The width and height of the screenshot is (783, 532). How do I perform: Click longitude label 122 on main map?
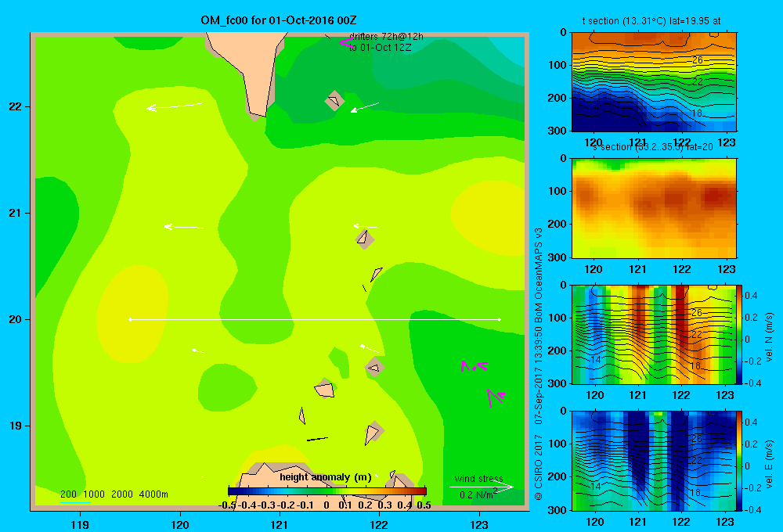[x=379, y=524]
